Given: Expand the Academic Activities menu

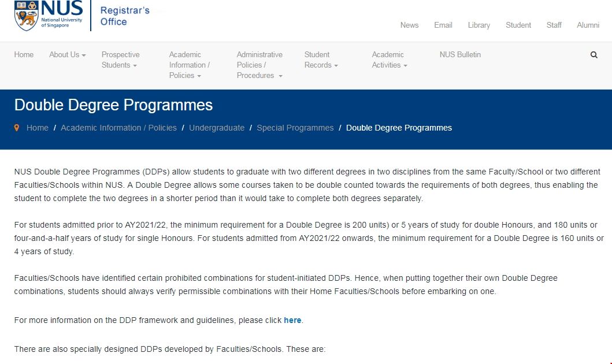Looking at the screenshot, I should pos(389,60).
